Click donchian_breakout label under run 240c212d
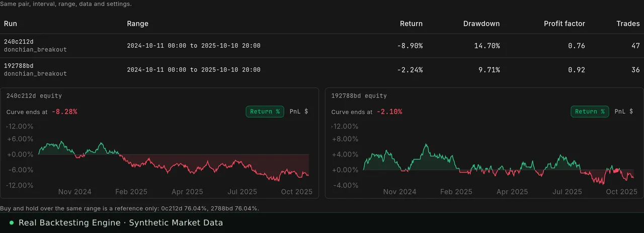The height and width of the screenshot is (233, 644). tap(35, 50)
